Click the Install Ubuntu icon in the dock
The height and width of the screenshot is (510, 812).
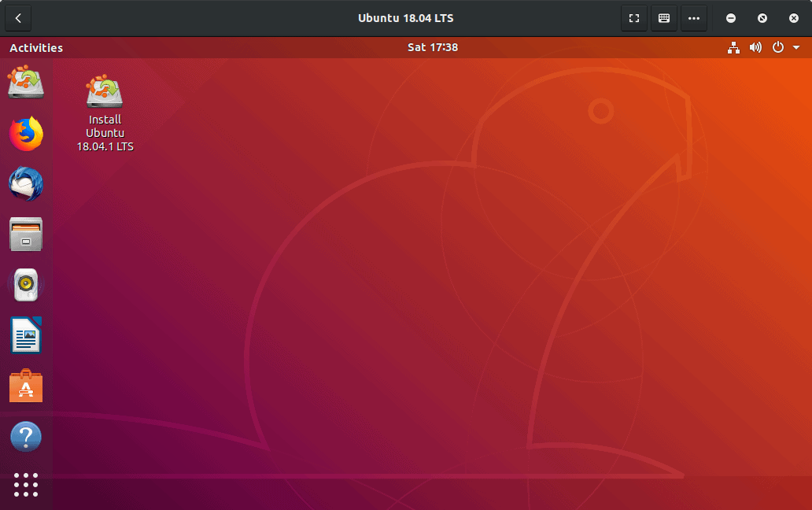26,83
